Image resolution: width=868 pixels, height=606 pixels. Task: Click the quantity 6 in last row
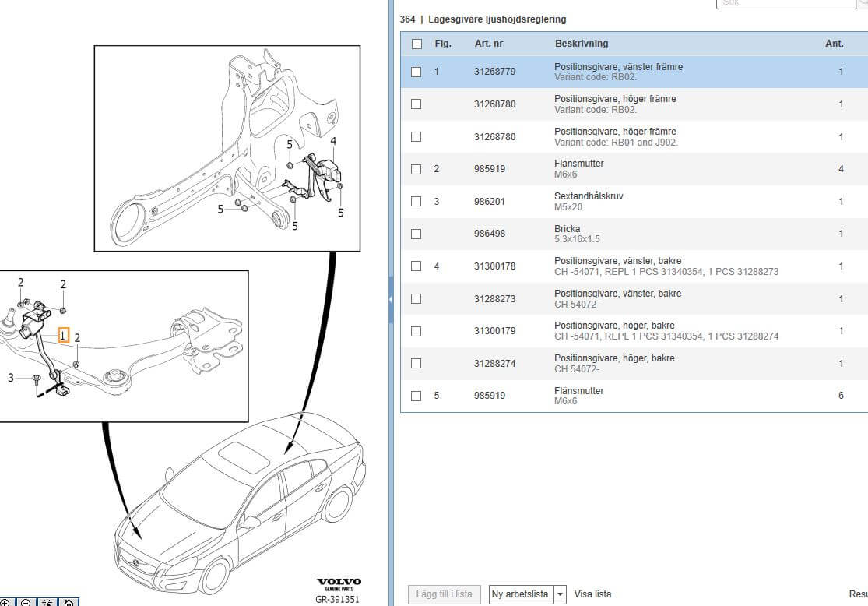coord(841,396)
